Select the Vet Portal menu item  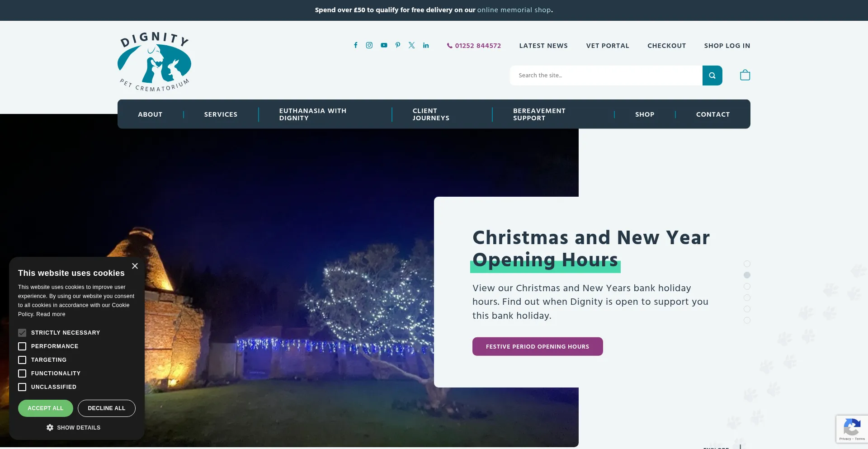[608, 45]
